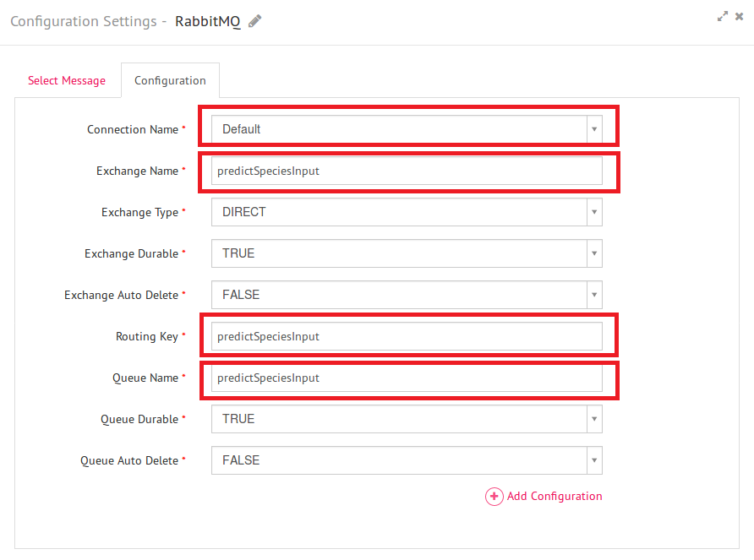Open the Exchange Auto Delete dropdown arrow
Image resolution: width=754 pixels, height=560 pixels.
click(594, 295)
